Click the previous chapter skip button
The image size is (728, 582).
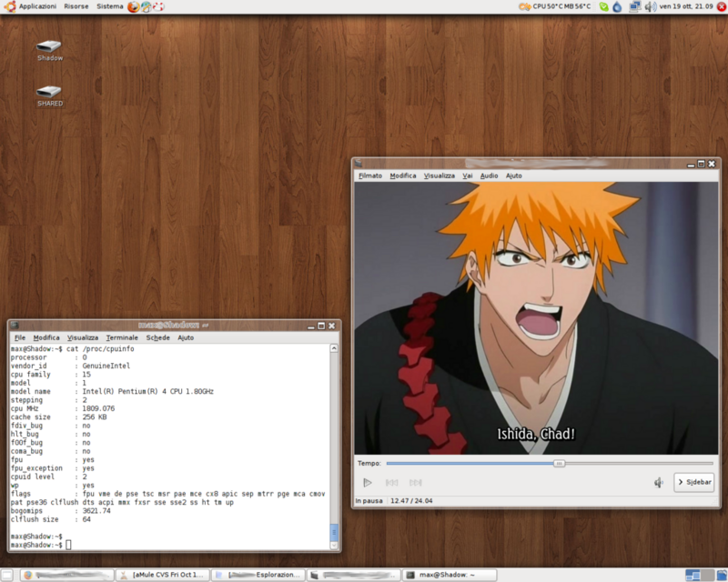coord(391,483)
